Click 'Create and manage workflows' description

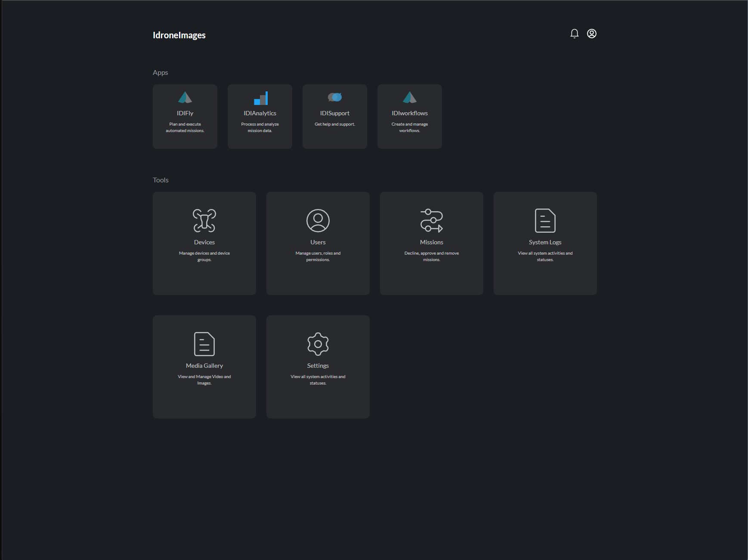pos(410,127)
